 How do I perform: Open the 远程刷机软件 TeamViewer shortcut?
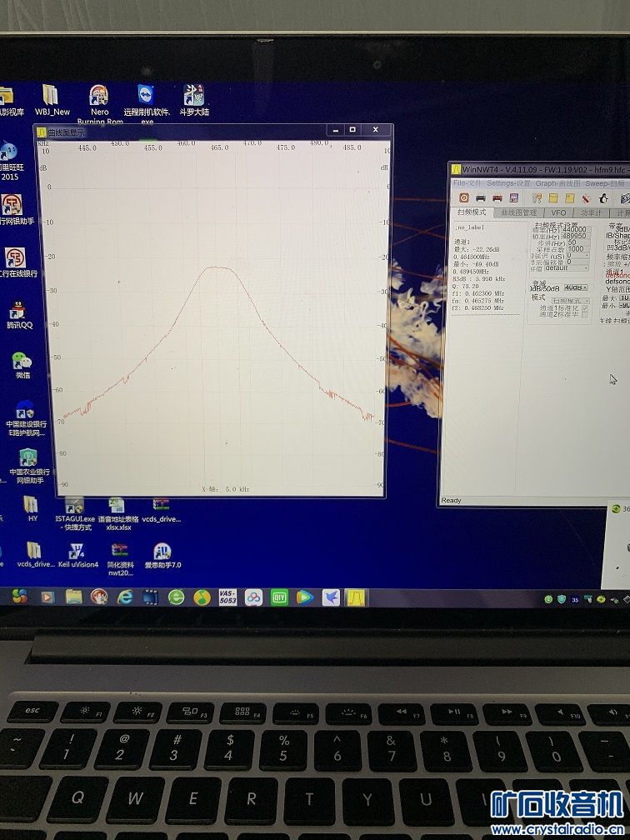tap(147, 104)
